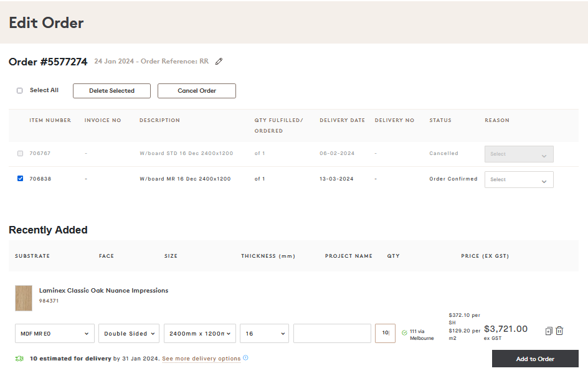Click the QTY input showing 10
Viewport: 588px width, 381px height.
coord(385,333)
